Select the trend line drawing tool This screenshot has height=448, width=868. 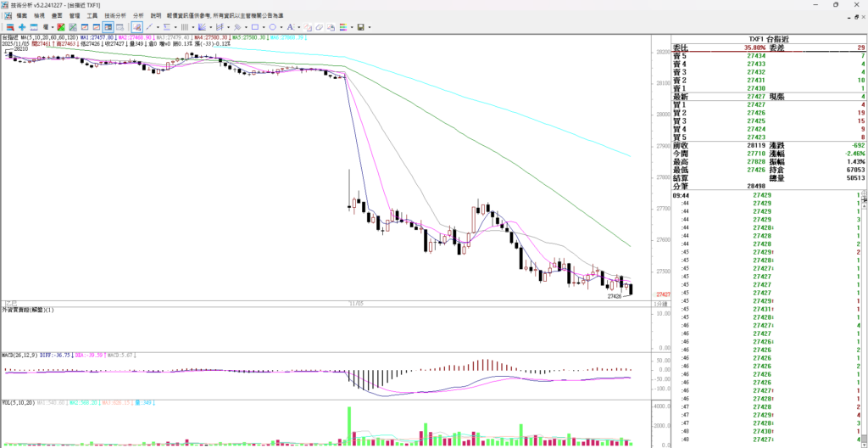coord(149,27)
